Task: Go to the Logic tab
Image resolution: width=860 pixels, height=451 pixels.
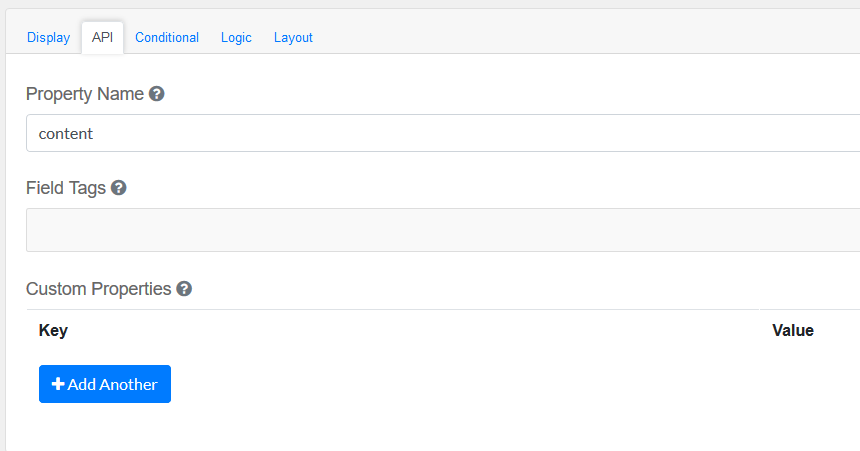Action: tap(236, 37)
